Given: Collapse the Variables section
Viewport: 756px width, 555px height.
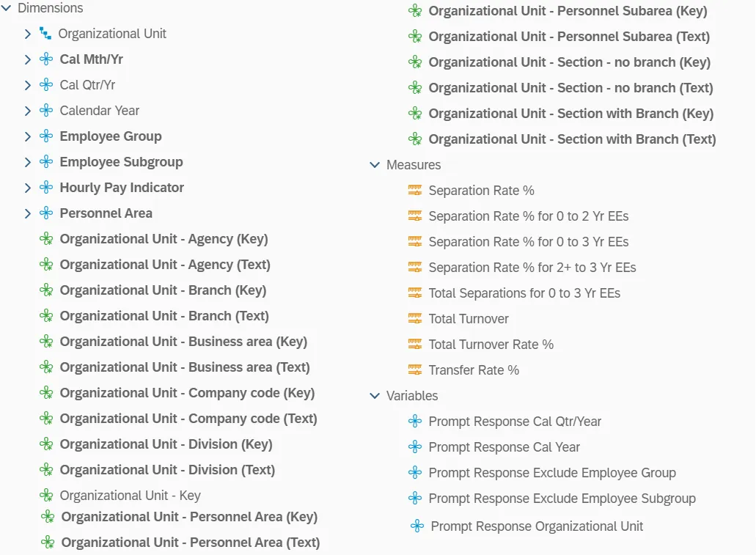Looking at the screenshot, I should (375, 396).
